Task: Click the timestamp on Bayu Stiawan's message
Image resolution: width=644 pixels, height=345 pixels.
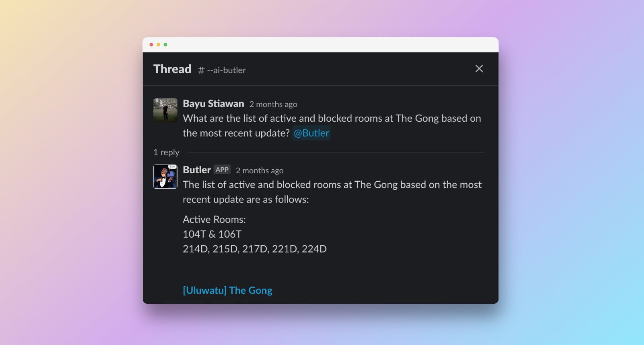Action: 273,104
